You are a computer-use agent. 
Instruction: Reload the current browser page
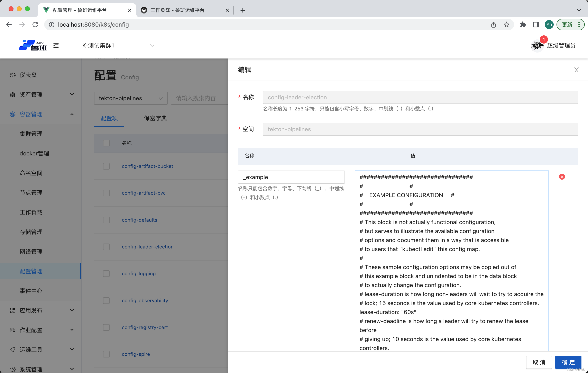[35, 25]
